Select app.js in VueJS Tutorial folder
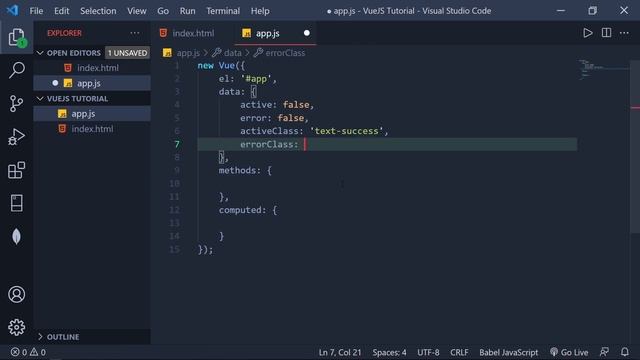This screenshot has height=360, width=640. (x=92, y=114)
